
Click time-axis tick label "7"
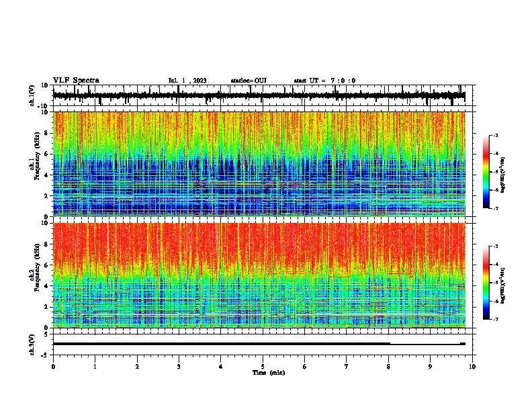pos(347,367)
